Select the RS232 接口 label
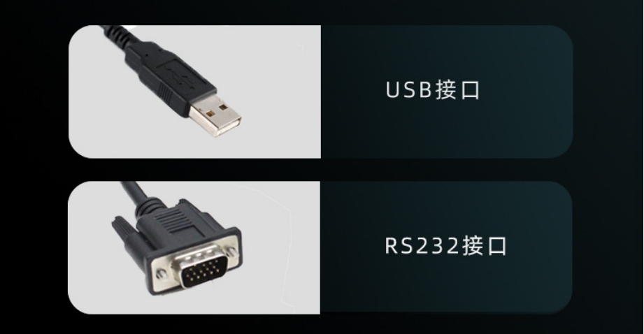 point(445,245)
